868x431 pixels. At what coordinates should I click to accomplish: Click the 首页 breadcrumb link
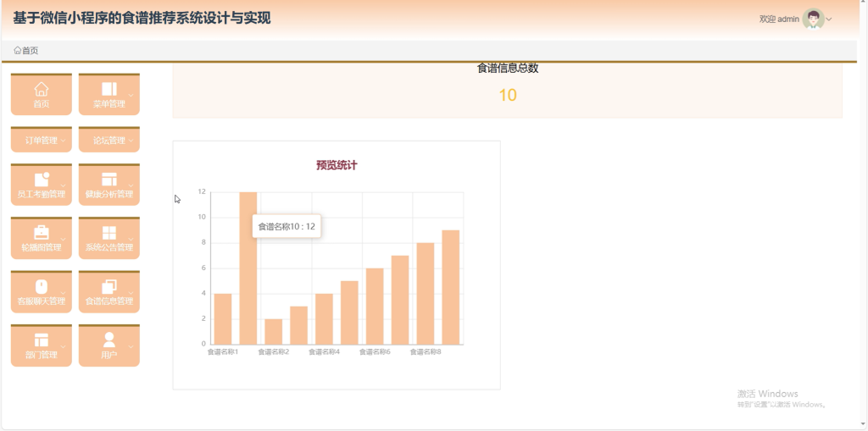31,50
